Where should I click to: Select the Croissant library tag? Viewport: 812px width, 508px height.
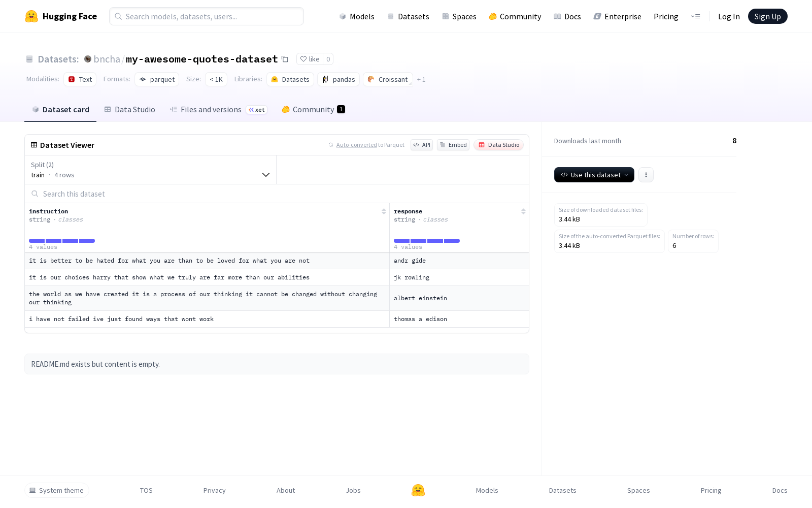(388, 79)
